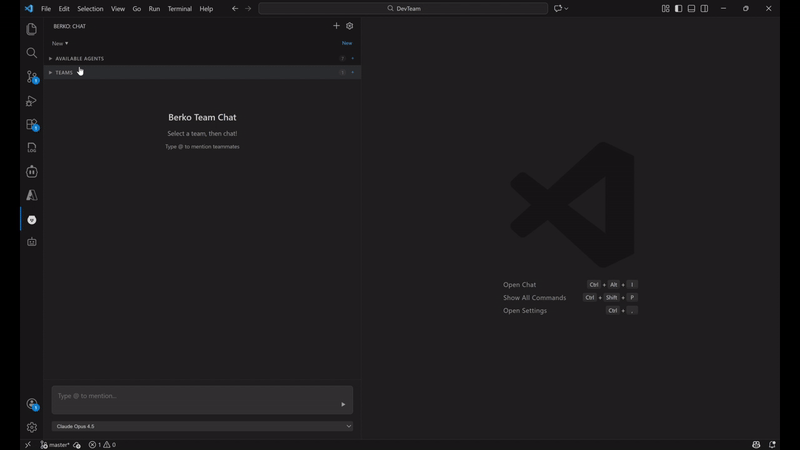This screenshot has height=450, width=800.
Task: Open the Manage gear in activity bar
Action: pyautogui.click(x=32, y=427)
